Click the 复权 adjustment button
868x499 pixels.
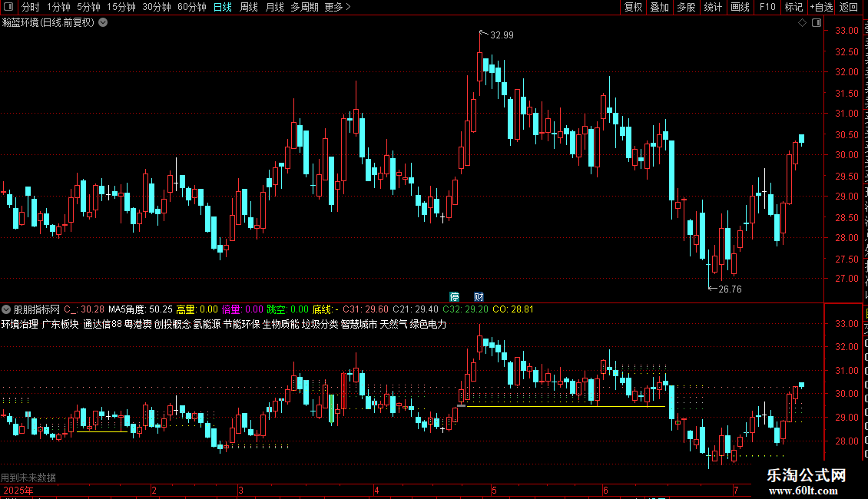coord(633,7)
